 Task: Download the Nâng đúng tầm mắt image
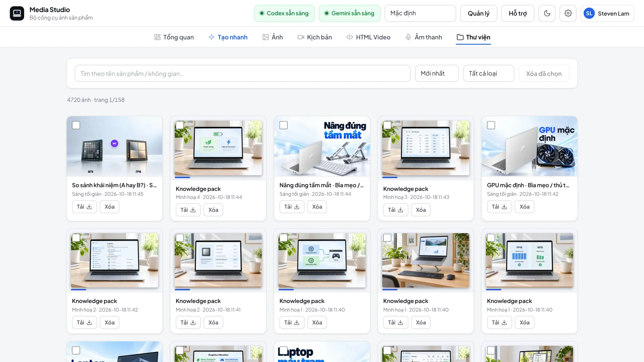pos(292,207)
